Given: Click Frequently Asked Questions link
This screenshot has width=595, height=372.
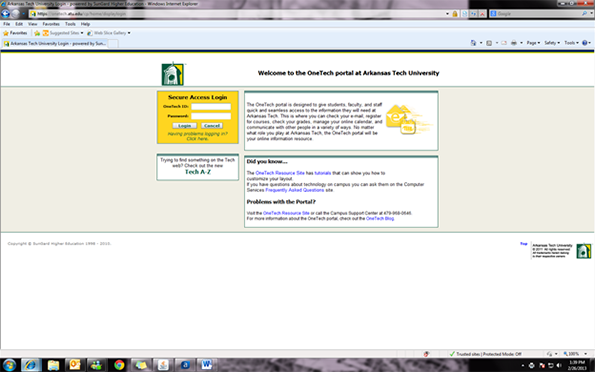Looking at the screenshot, I should [x=294, y=190].
